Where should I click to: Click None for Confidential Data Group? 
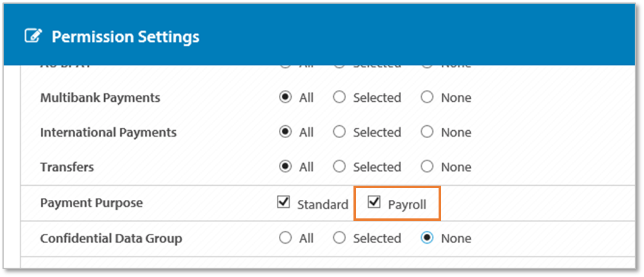(x=427, y=238)
